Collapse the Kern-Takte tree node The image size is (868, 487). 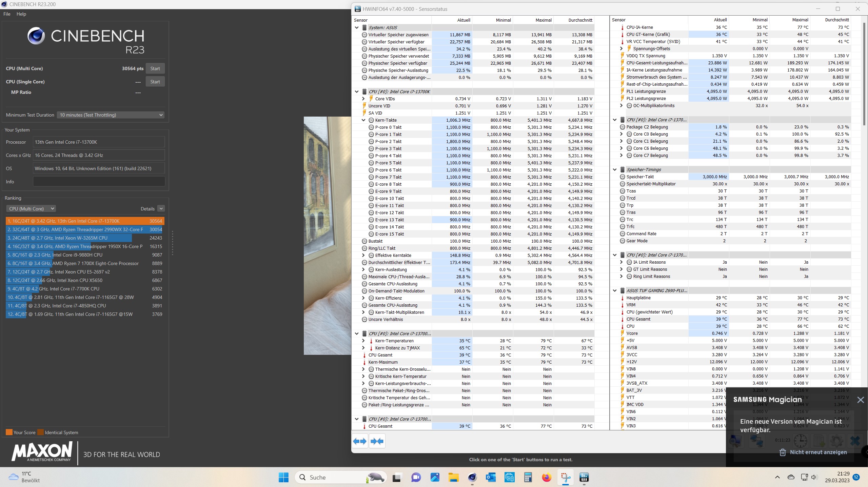(x=363, y=120)
